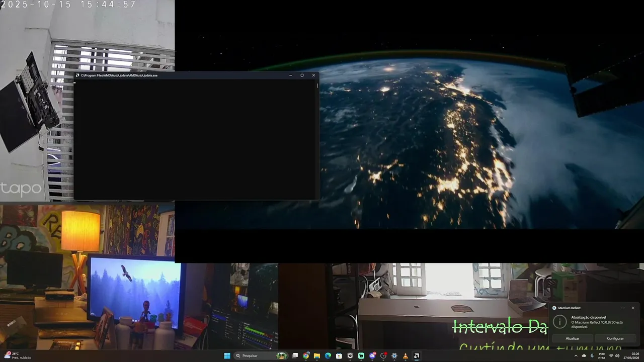The width and height of the screenshot is (644, 362).
Task: Show hidden system tray icons
Action: point(576,356)
